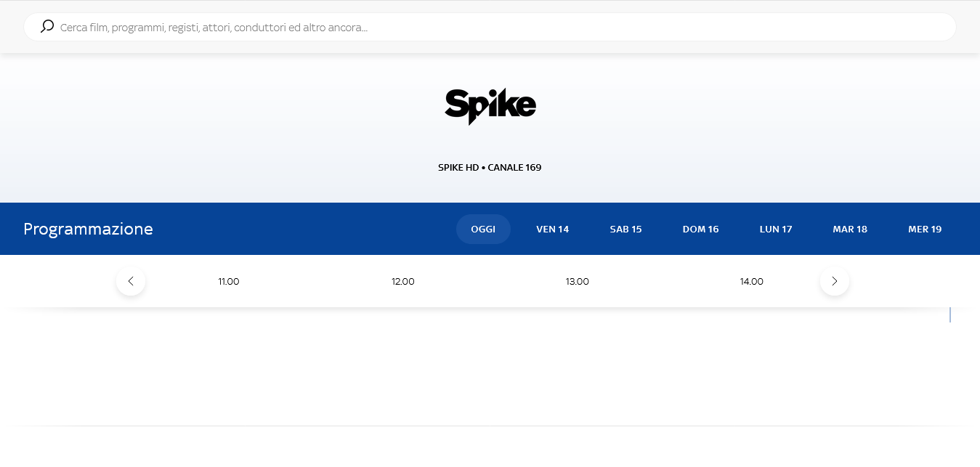The height and width of the screenshot is (467, 980).
Task: Switch to the VEN 14 tab
Action: click(553, 229)
